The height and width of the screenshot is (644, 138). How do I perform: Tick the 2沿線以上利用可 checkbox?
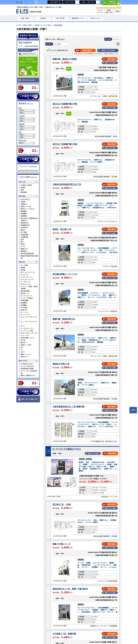pyautogui.click(x=20, y=185)
